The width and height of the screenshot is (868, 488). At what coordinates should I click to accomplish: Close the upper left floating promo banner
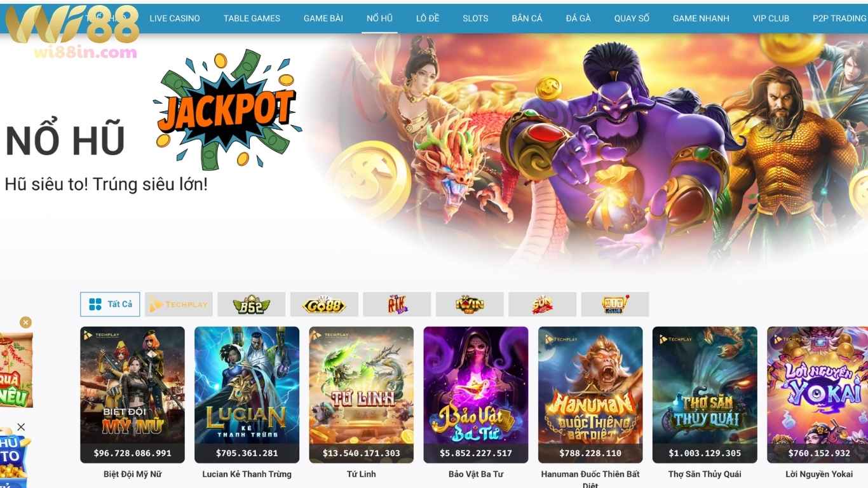[x=25, y=322]
